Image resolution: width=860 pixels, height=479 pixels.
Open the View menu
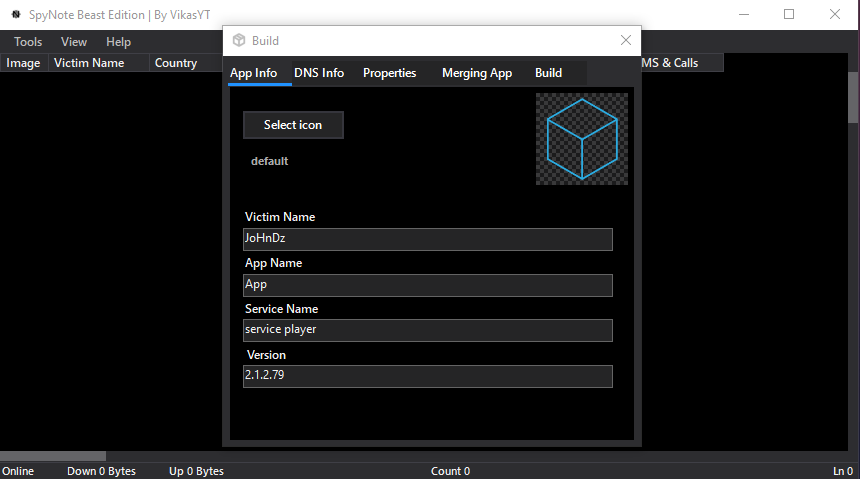[x=73, y=42]
